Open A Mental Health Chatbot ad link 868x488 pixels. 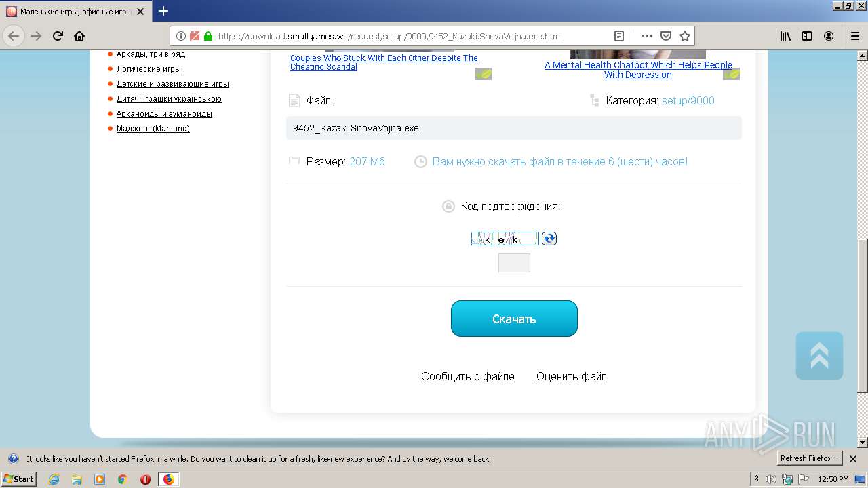point(638,70)
